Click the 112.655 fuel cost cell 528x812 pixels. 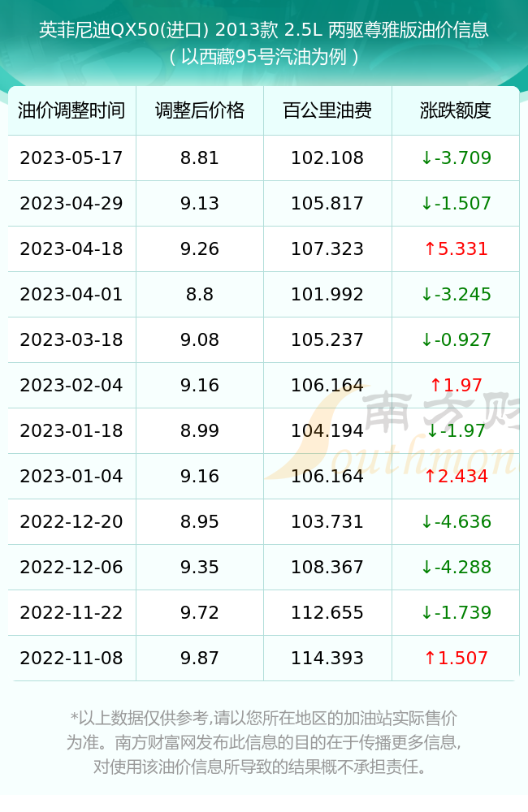327,612
